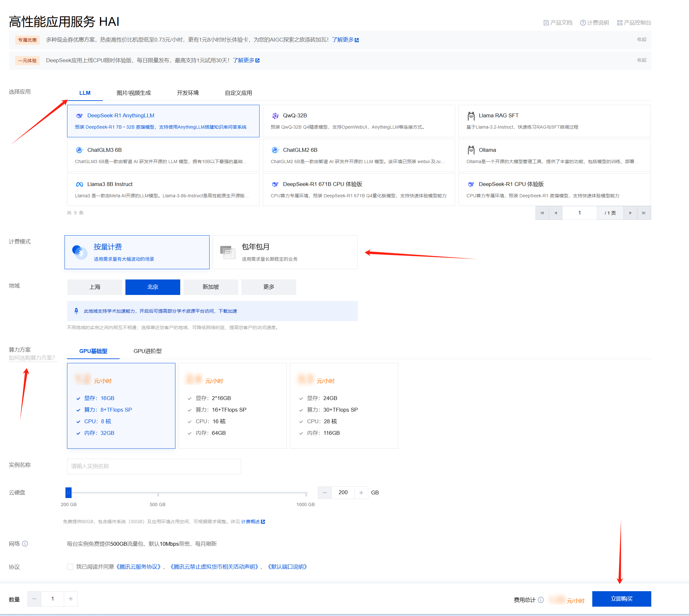Choose the 新加坡 region
This screenshot has height=616, width=689.
(211, 287)
